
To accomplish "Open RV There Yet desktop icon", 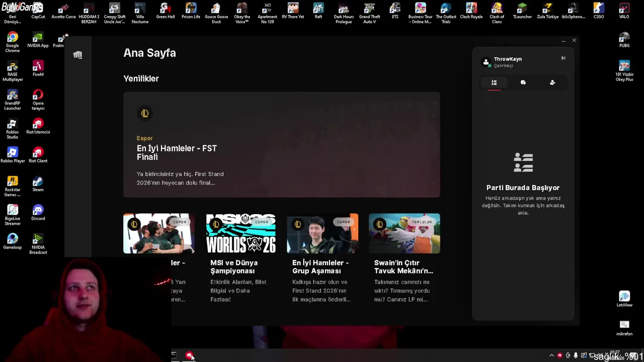I will (293, 11).
